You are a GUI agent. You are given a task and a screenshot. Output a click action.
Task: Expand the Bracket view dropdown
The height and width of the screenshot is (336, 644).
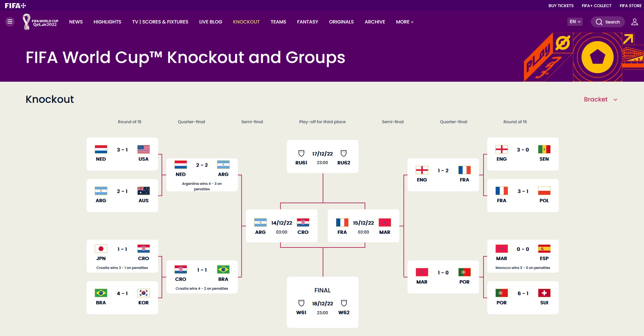(600, 99)
